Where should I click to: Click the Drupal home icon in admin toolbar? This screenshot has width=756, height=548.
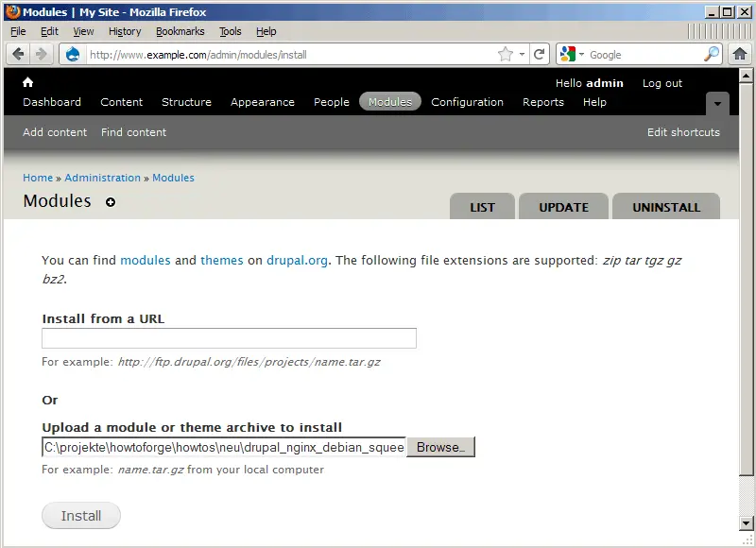coord(27,82)
